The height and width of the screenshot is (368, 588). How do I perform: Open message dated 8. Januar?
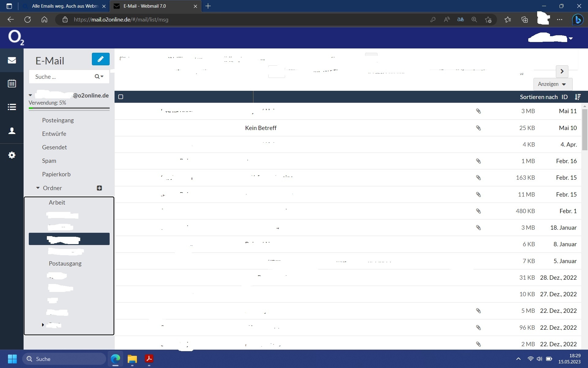point(348,244)
